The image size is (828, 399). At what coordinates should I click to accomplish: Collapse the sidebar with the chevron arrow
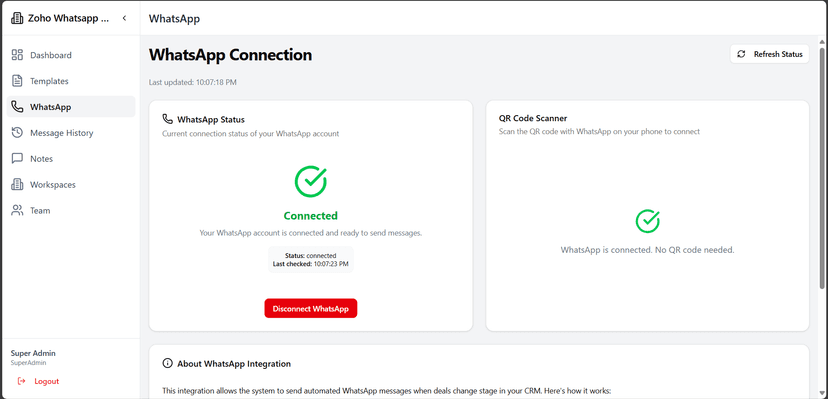pos(125,18)
